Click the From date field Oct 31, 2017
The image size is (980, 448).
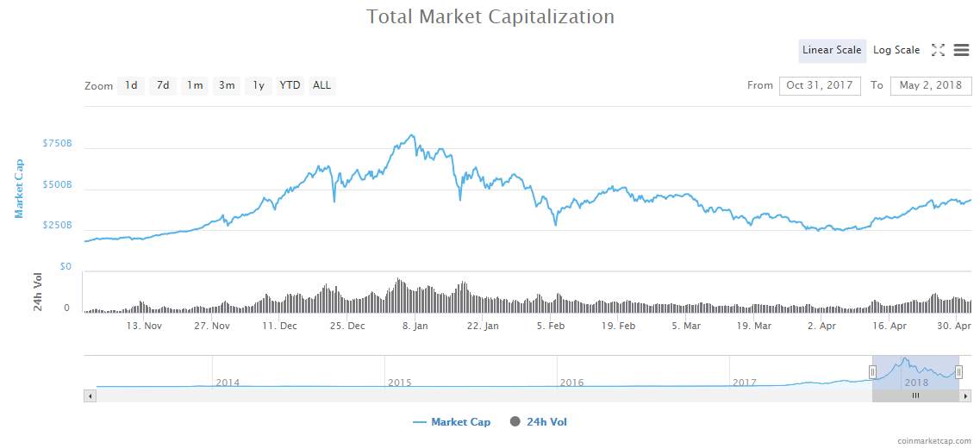[x=820, y=85]
